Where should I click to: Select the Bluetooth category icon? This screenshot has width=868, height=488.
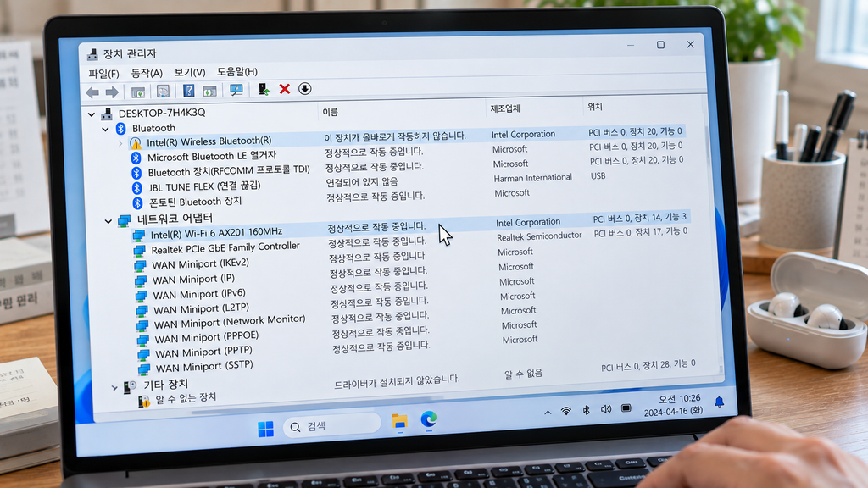pos(120,129)
